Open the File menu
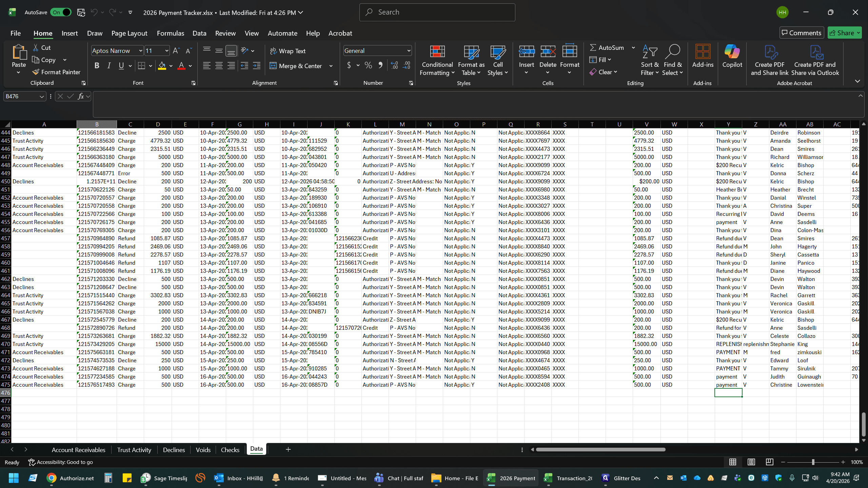 pyautogui.click(x=15, y=33)
